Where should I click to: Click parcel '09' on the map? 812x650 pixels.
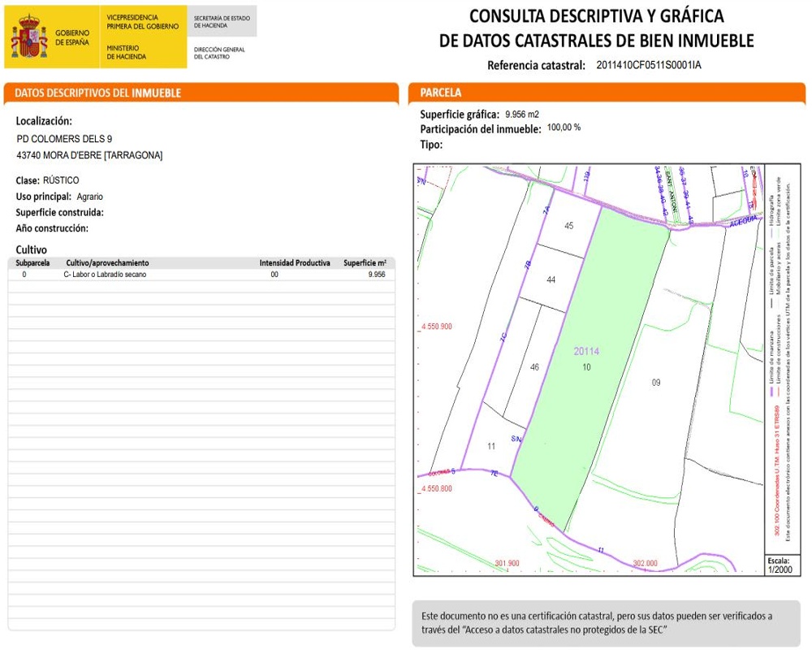coord(655,383)
